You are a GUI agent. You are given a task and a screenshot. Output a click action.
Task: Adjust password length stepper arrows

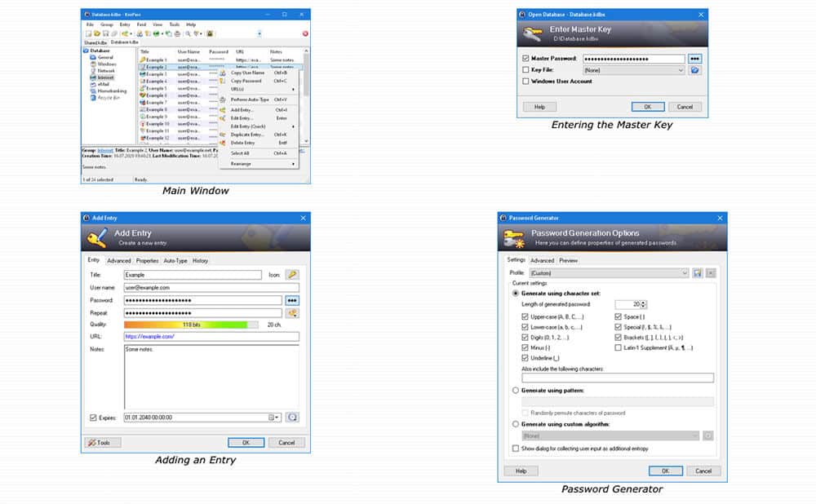point(644,304)
